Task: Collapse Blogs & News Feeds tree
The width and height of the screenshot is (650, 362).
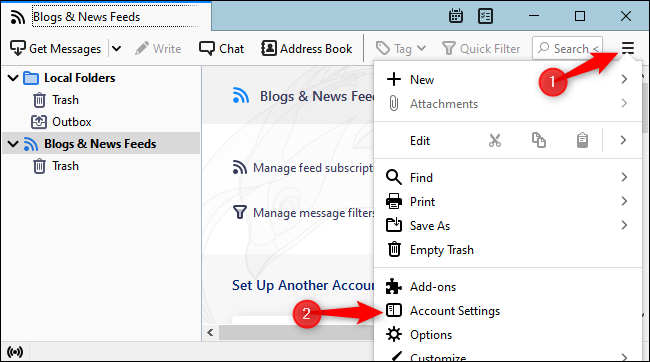Action: tap(13, 143)
